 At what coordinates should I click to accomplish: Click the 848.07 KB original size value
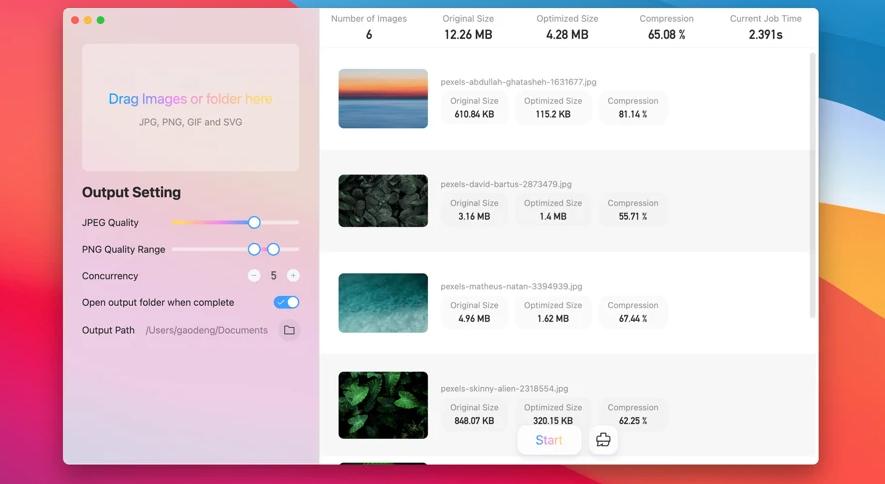tap(474, 420)
